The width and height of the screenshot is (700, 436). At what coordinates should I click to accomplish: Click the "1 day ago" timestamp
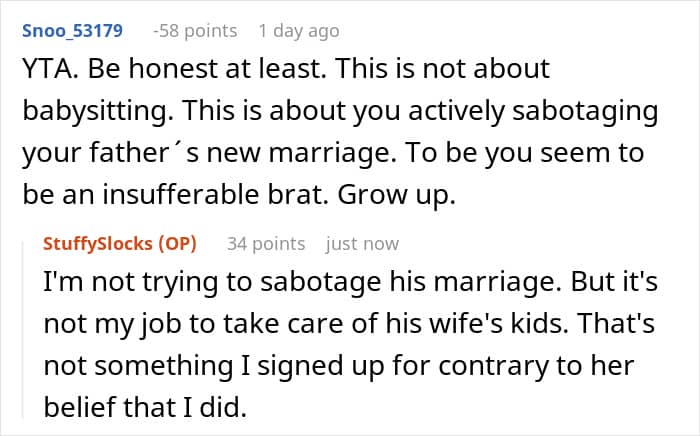[299, 31]
